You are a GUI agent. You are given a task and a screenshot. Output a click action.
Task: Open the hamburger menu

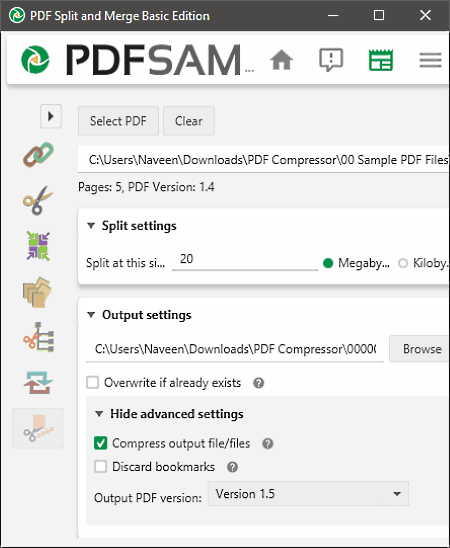(x=430, y=60)
